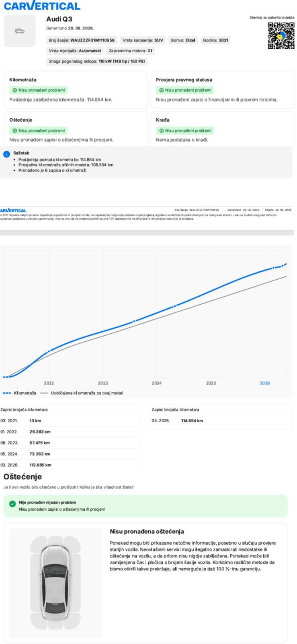Click the carVertical logo at top
This screenshot has height=644, width=297.
pyautogui.click(x=42, y=6)
